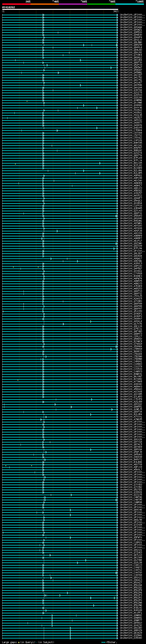This screenshot has width=146, height=644.
Task: Click the UniRef100_Q4P5Q7 label
Action: pos(131,268)
